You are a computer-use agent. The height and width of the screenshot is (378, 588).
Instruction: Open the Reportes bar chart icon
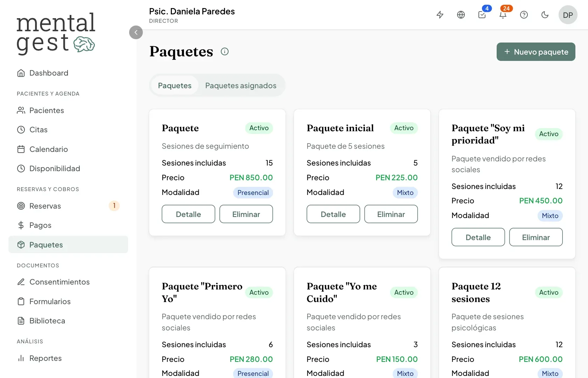(x=21, y=358)
